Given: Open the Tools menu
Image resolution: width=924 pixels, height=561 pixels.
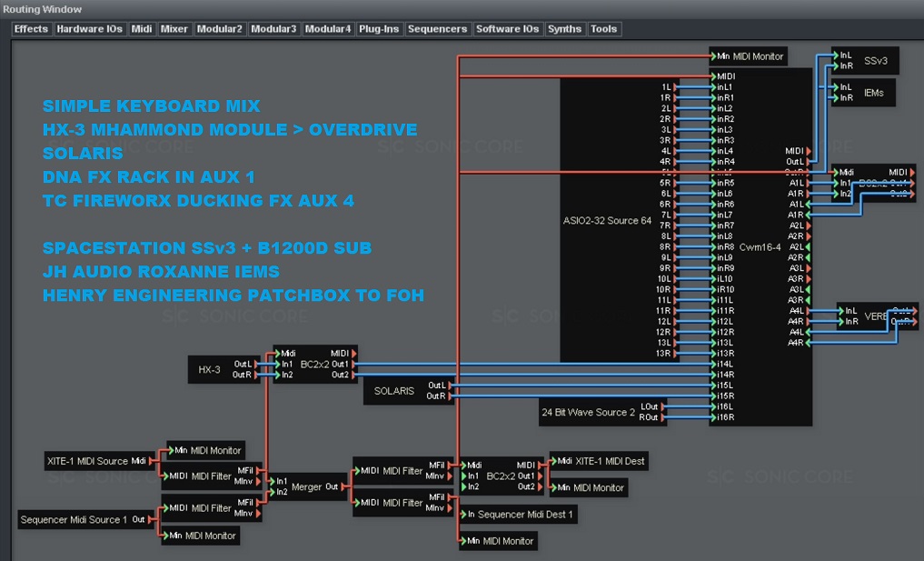Looking at the screenshot, I should tap(604, 29).
